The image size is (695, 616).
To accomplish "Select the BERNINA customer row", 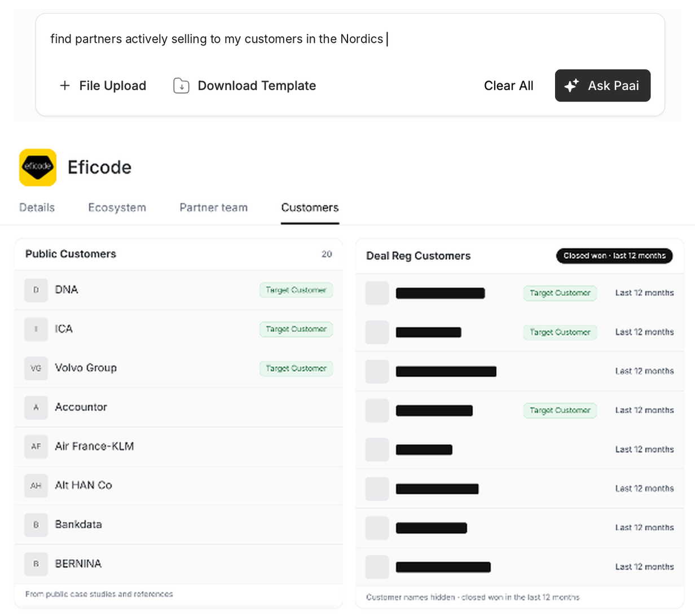I will 178,564.
